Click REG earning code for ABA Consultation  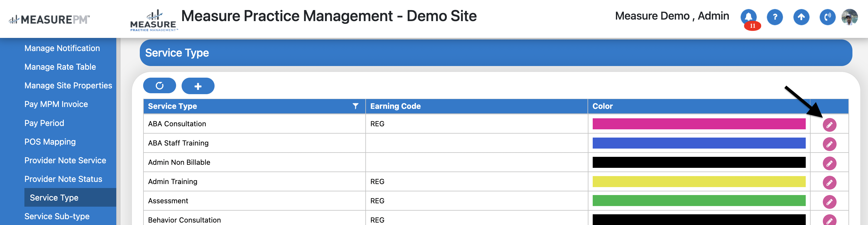click(377, 124)
